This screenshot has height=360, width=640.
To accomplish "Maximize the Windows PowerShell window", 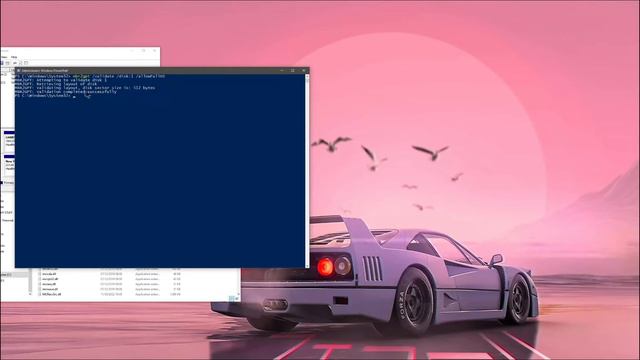I will tap(293, 71).
